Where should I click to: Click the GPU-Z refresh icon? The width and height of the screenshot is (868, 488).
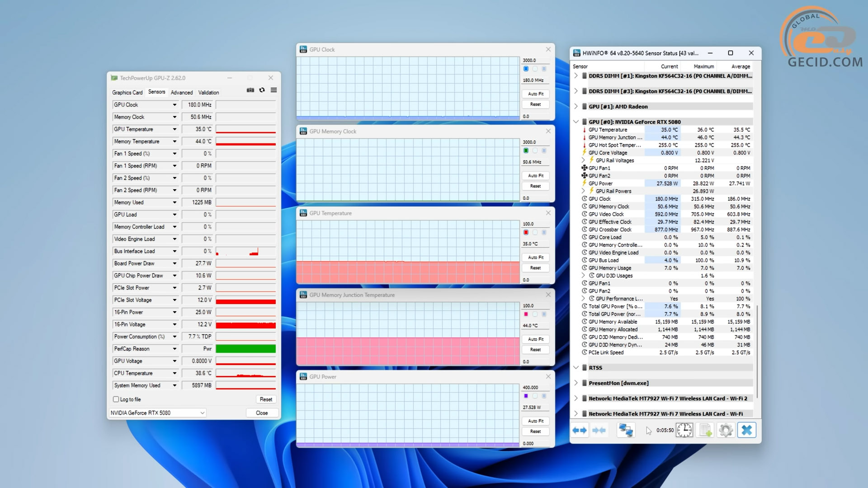pyautogui.click(x=262, y=90)
